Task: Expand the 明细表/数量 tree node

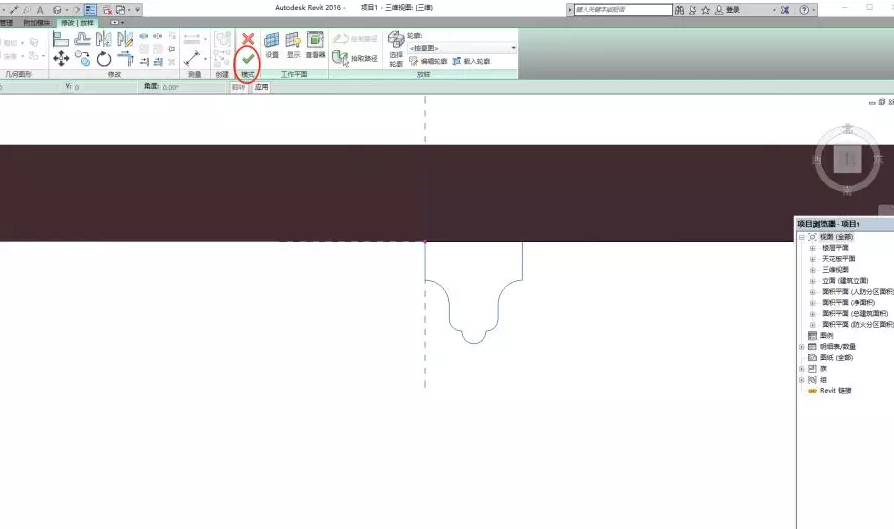Action: click(802, 347)
